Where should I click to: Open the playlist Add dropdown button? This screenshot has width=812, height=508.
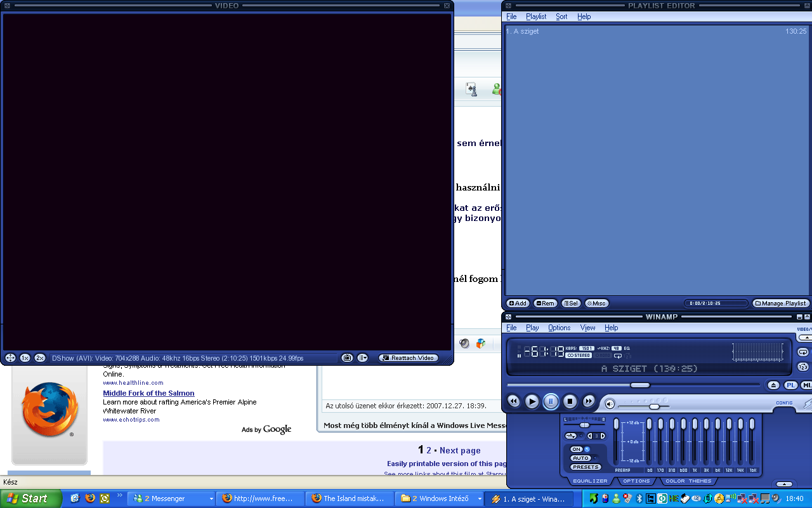(x=518, y=304)
